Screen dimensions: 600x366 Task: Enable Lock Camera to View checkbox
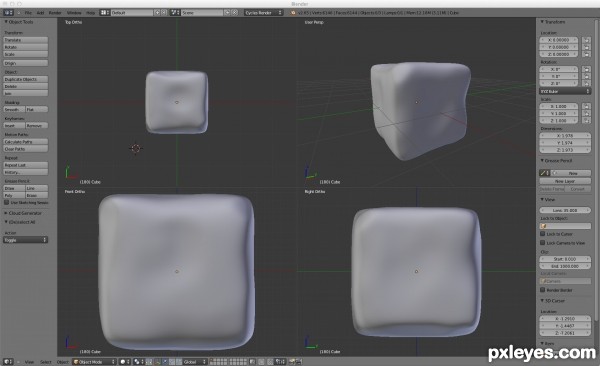point(543,243)
